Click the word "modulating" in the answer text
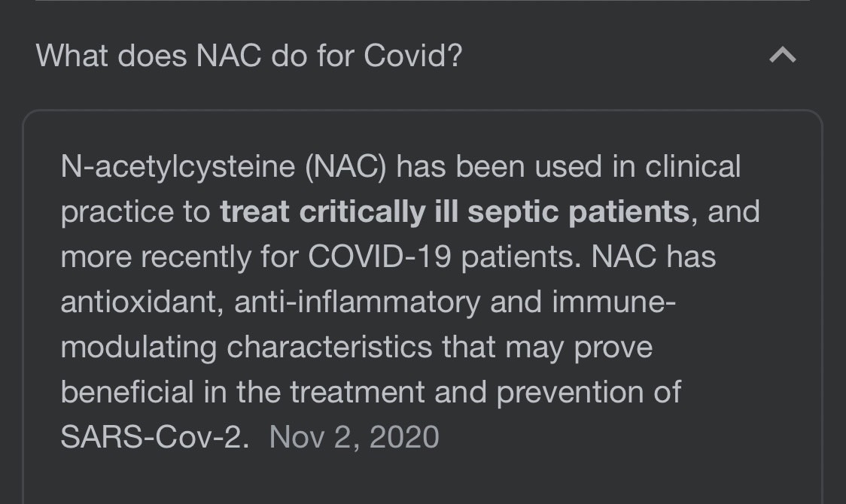Viewport: 846px width, 504px height. pyautogui.click(x=138, y=347)
